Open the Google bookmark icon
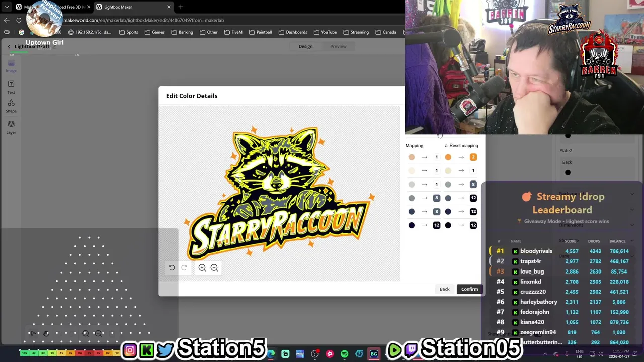Viewport: 644px width, 362px height. pyautogui.click(x=21, y=32)
